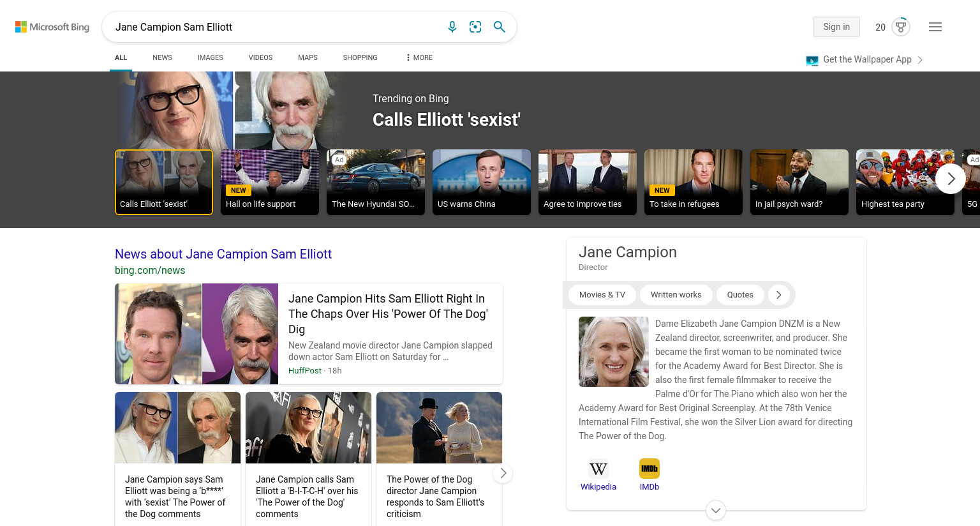
Task: Start voice search with microphone icon
Action: pos(452,27)
